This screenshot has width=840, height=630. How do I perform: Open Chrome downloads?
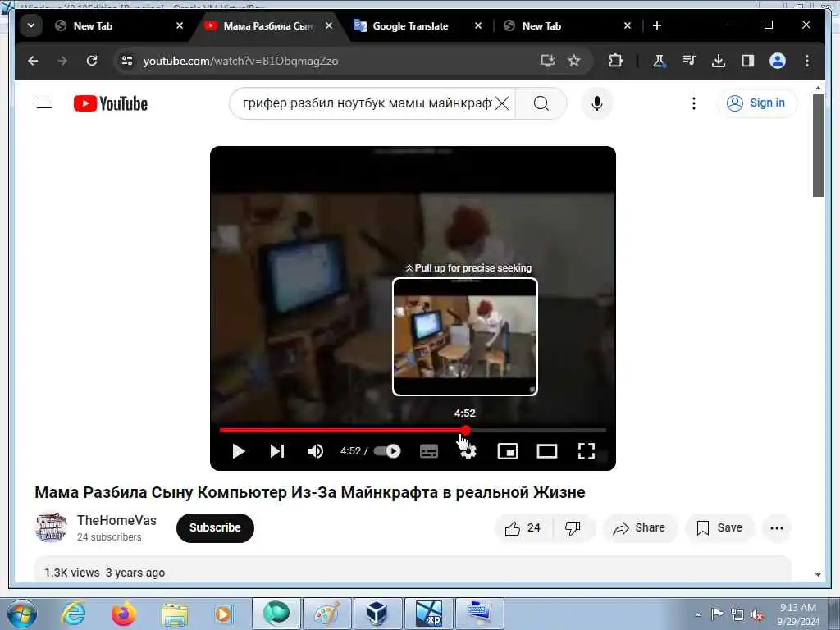tap(719, 61)
